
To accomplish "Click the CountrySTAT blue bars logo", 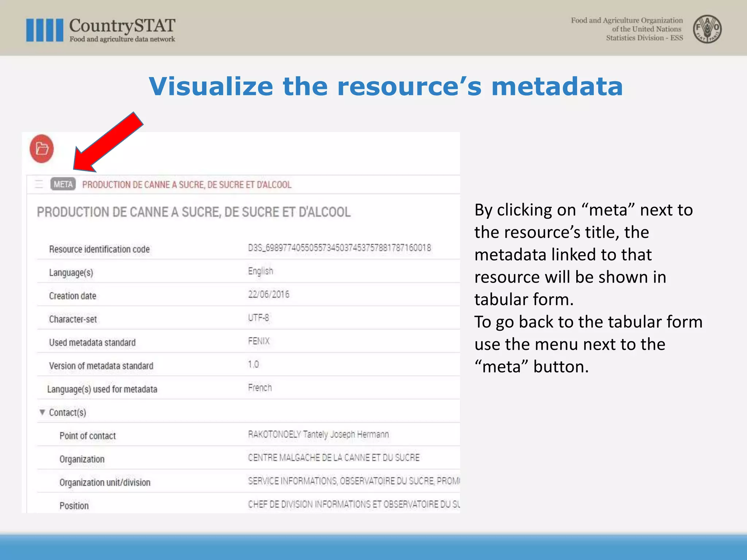I will pos(44,30).
